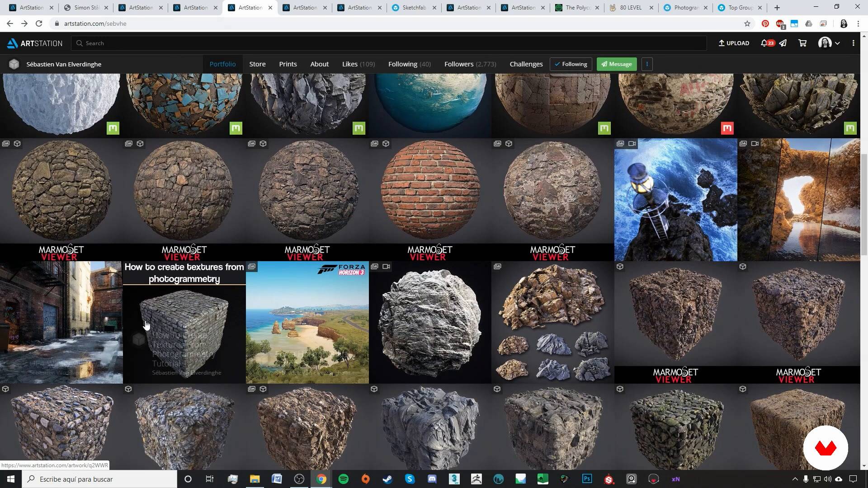This screenshot has width=868, height=488.
Task: Toggle the Following checkmark button
Action: pos(571,64)
